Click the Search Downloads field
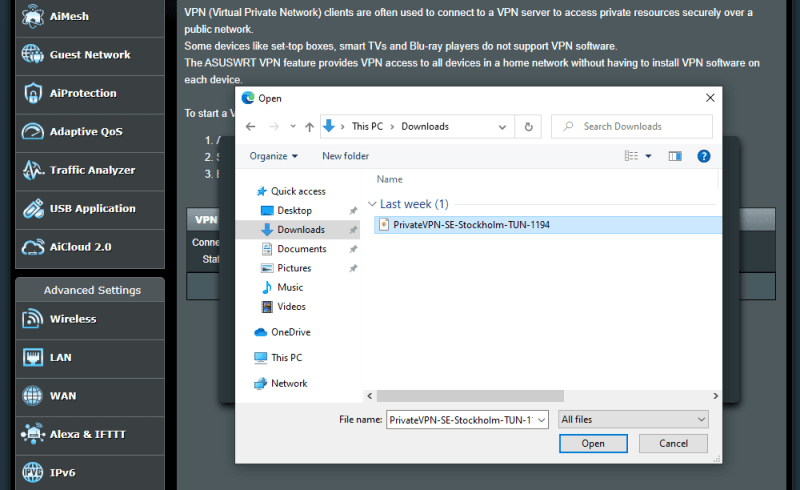Screen dimensions: 800x490 click(632, 127)
